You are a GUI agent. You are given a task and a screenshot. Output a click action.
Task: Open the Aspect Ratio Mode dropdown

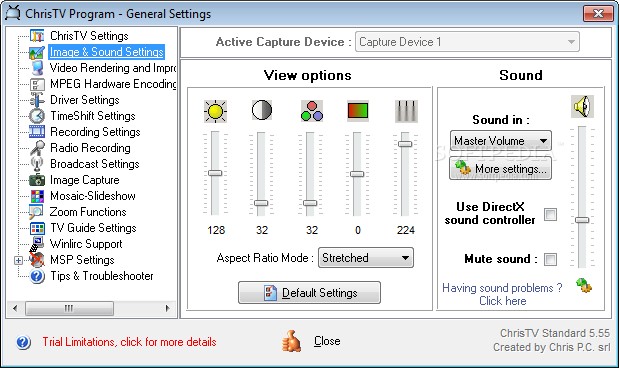pos(366,258)
